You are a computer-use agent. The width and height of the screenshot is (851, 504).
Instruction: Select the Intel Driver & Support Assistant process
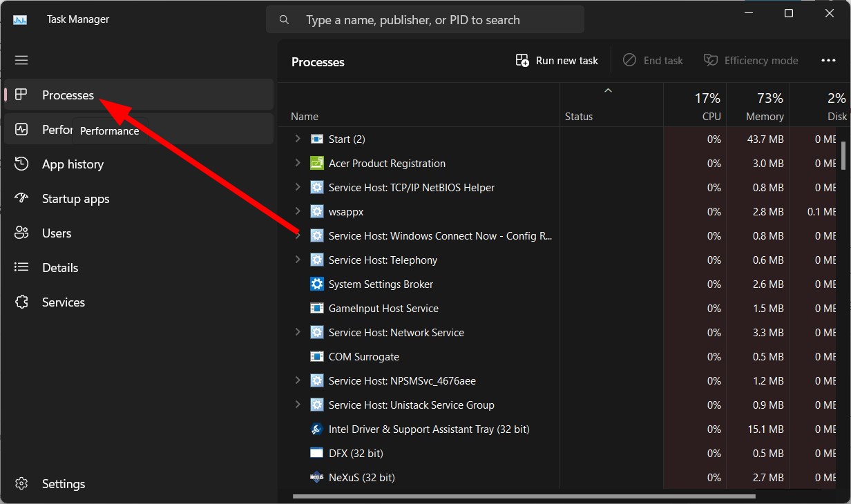[x=428, y=429]
